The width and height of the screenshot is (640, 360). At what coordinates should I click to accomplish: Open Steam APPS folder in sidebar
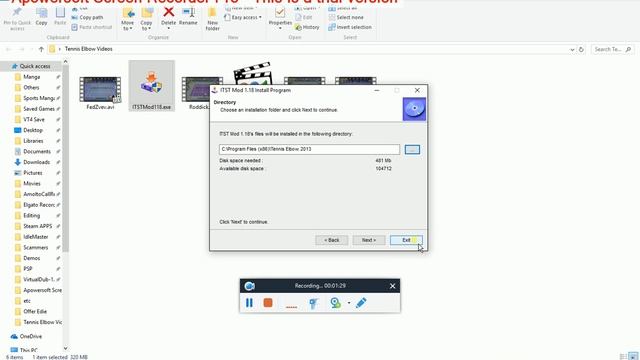pos(38,226)
